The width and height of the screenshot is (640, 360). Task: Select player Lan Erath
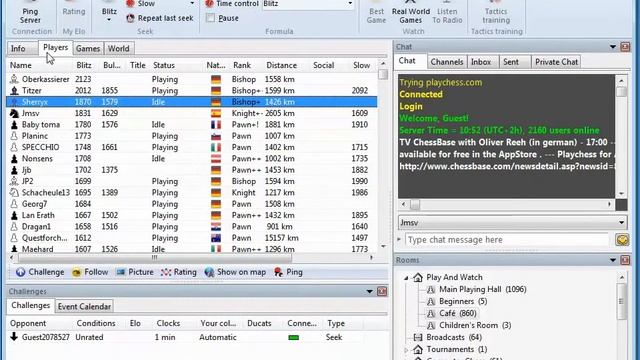192,215
